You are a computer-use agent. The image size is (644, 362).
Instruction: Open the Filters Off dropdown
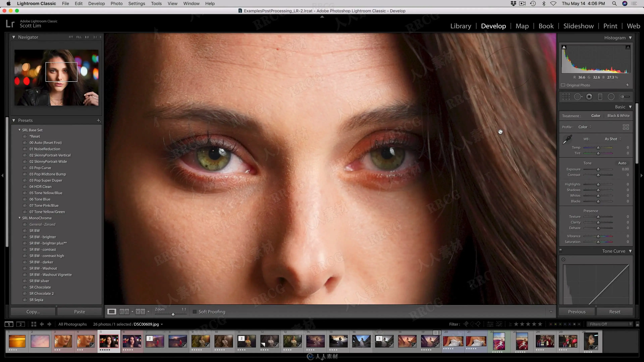coord(610,324)
